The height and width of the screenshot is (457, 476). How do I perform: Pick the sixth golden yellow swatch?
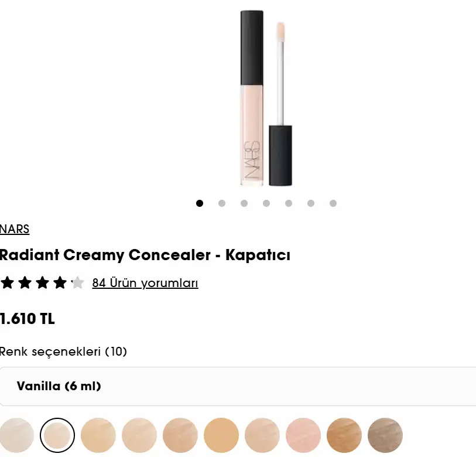pyautogui.click(x=221, y=435)
